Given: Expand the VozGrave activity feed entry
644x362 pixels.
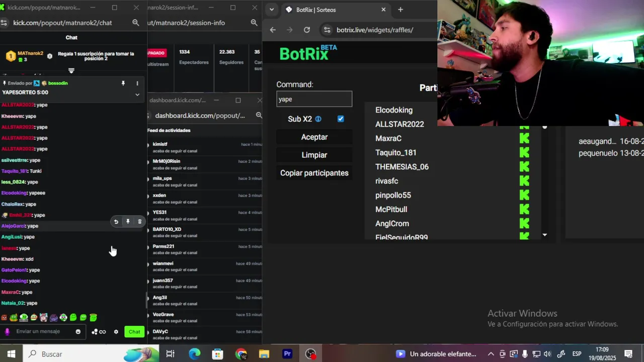Looking at the screenshot, I should [x=148, y=316].
